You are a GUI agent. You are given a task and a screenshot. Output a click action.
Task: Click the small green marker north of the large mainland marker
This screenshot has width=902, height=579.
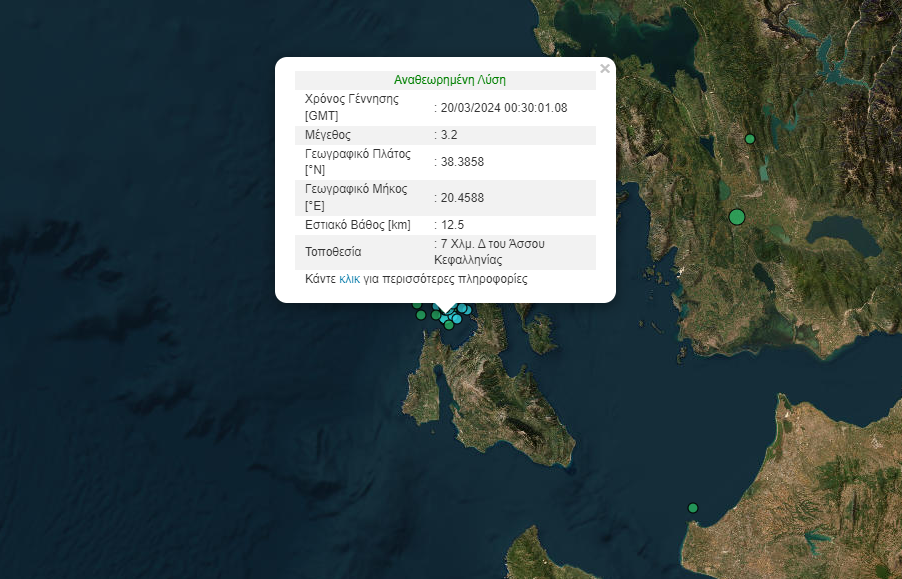tap(749, 139)
